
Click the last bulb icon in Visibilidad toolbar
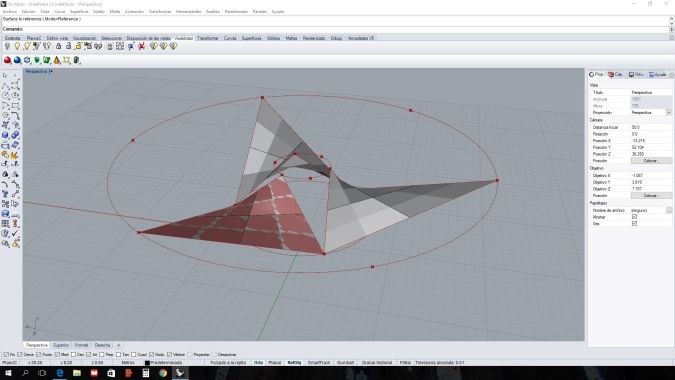[x=173, y=46]
